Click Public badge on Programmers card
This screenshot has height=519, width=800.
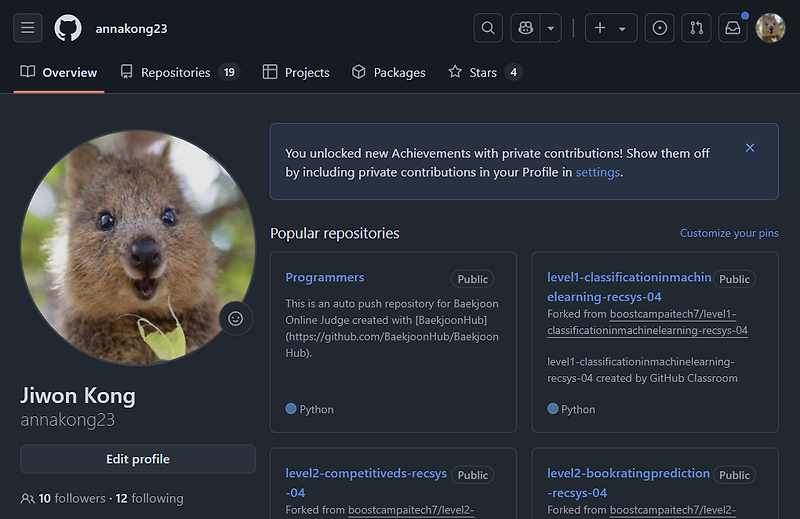click(x=472, y=279)
